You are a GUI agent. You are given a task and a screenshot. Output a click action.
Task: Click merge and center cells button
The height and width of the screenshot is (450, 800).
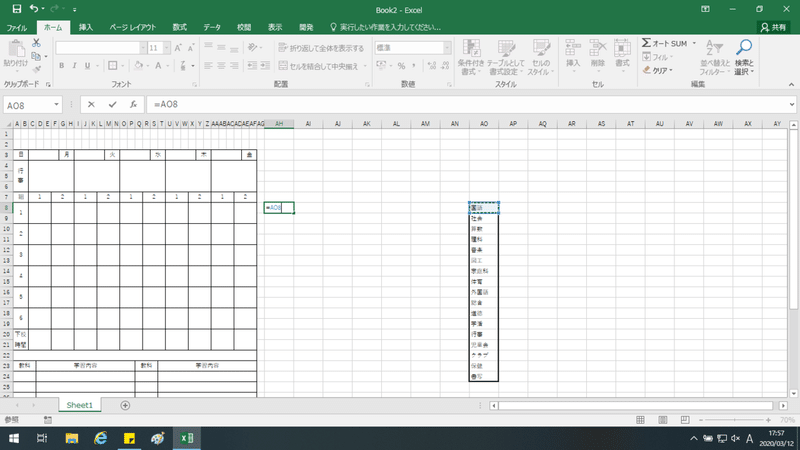[318, 66]
